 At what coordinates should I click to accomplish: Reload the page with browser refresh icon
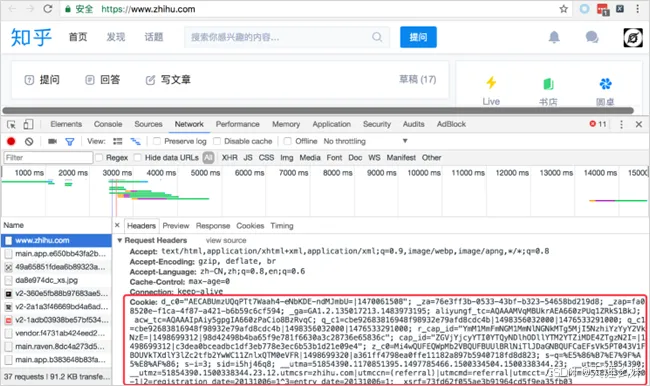pyautogui.click(x=48, y=9)
